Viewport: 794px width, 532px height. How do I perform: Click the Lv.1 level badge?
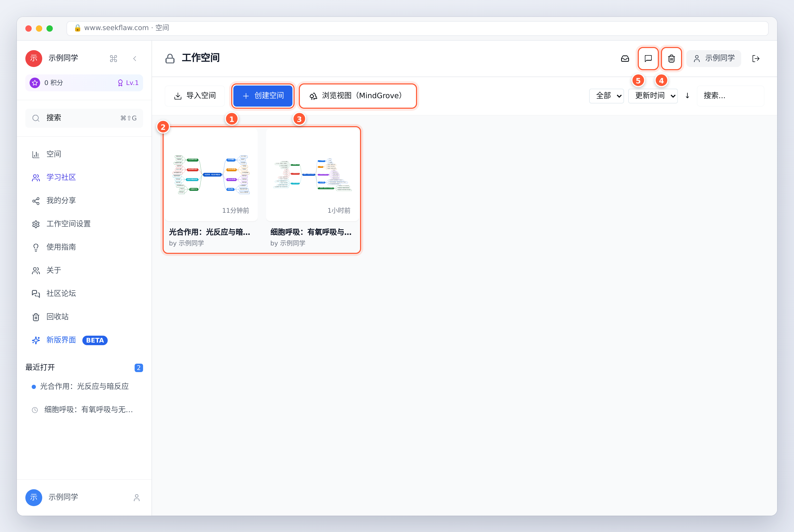(x=128, y=83)
